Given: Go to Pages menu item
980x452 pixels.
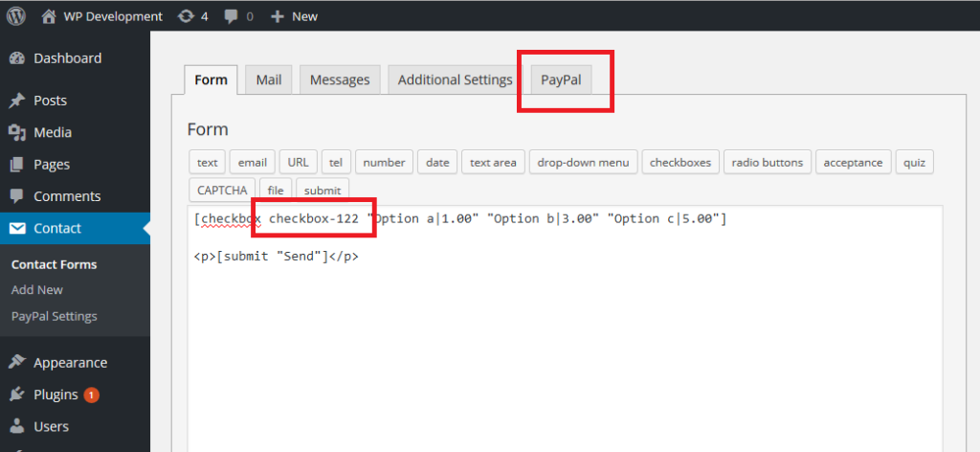Looking at the screenshot, I should [x=75, y=165].
